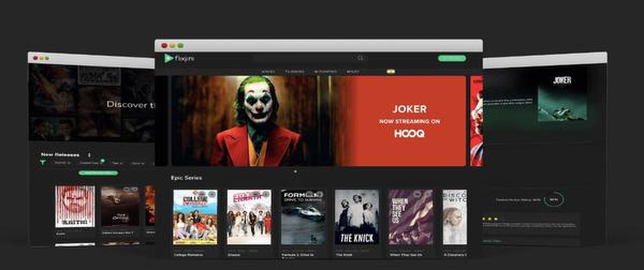
Task: Open the Formula 1 Drive to Survive poster
Action: (x=303, y=217)
